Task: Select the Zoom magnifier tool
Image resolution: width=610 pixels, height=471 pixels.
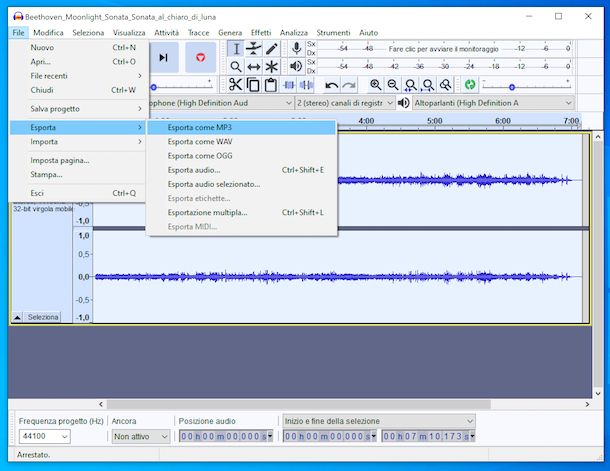Action: click(x=236, y=67)
